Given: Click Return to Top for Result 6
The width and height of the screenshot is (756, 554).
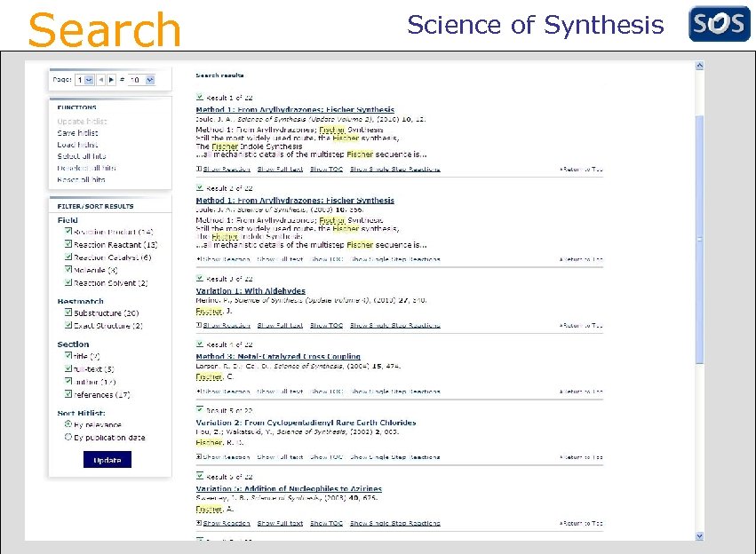Looking at the screenshot, I should tap(581, 523).
